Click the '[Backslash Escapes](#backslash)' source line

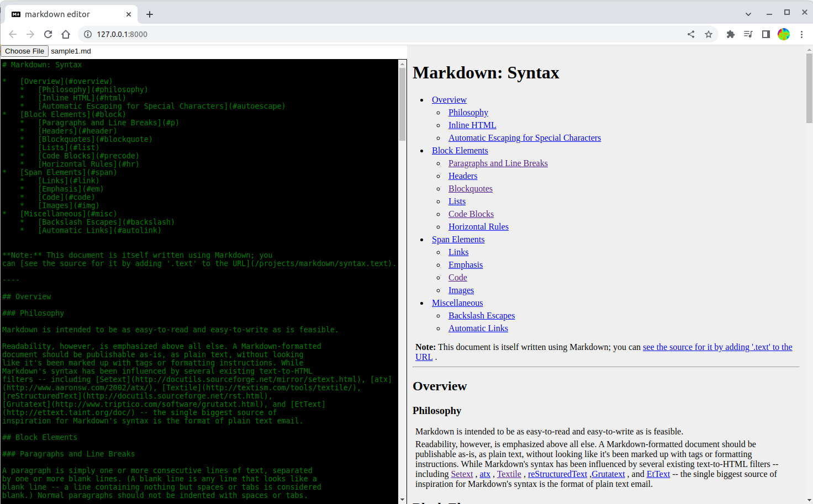coord(106,222)
